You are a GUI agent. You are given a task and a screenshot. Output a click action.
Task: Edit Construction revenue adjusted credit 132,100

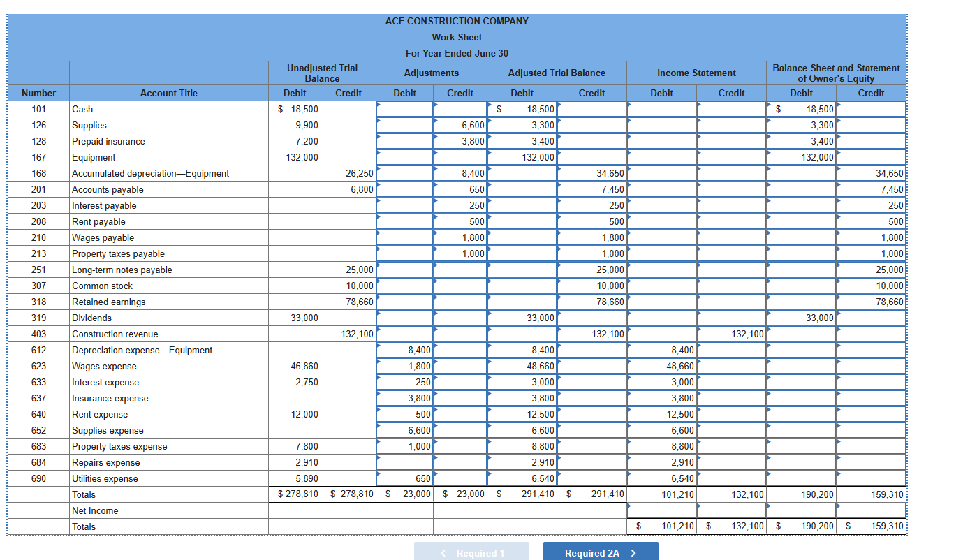[x=591, y=334]
